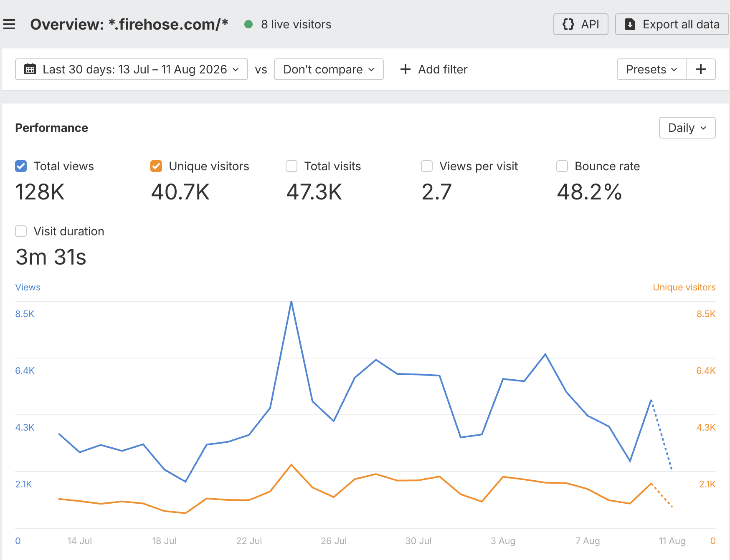The image size is (730, 560).
Task: Click Add filter
Action: 433,69
